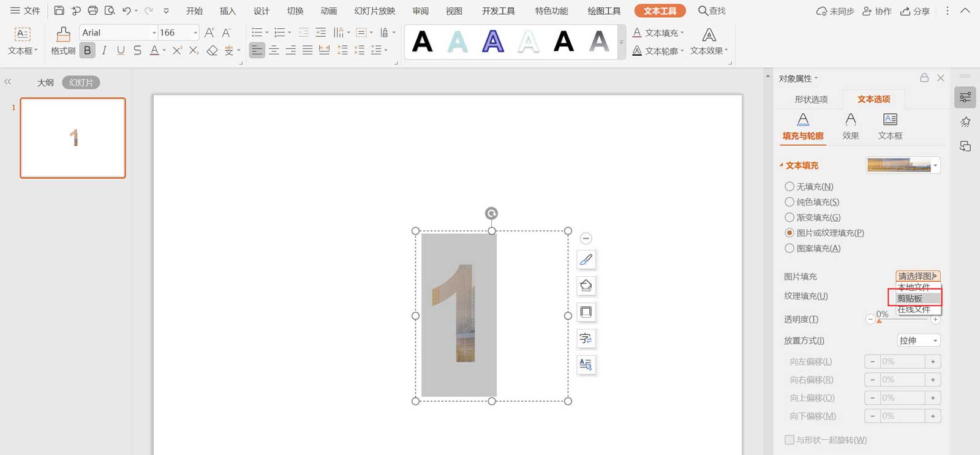Select Gradient Fill (渐变填充) radio option
Image resolution: width=980 pixels, height=455 pixels.
pos(790,217)
